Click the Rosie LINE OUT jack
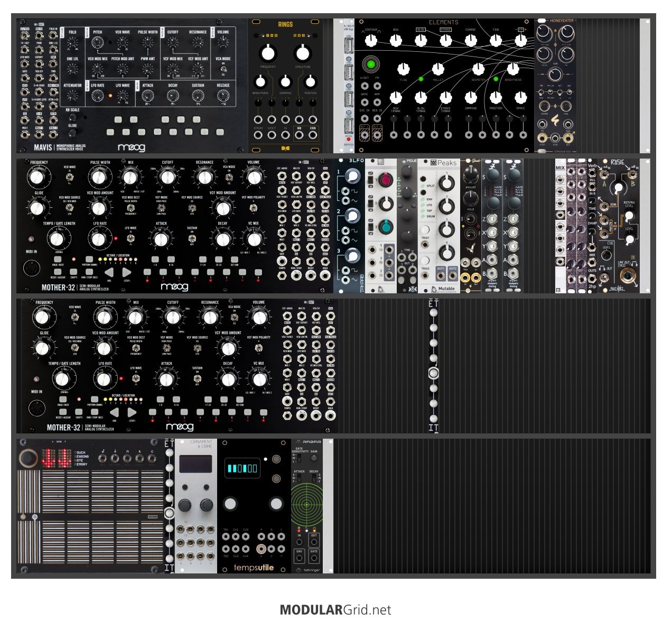 pos(629,275)
